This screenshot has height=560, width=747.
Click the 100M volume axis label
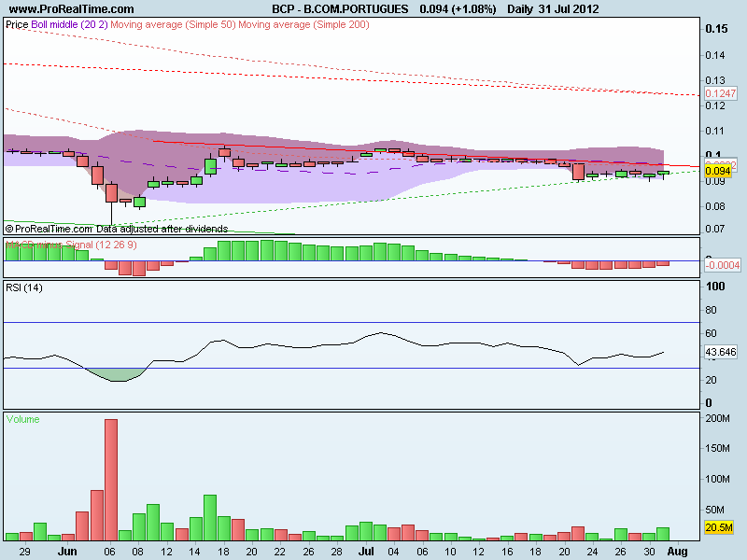coord(717,479)
